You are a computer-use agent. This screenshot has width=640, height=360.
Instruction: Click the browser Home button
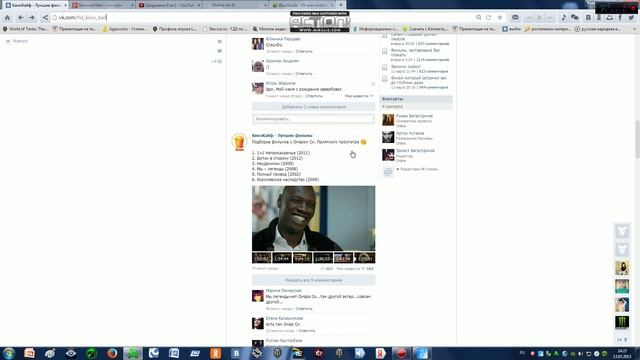click(7, 18)
